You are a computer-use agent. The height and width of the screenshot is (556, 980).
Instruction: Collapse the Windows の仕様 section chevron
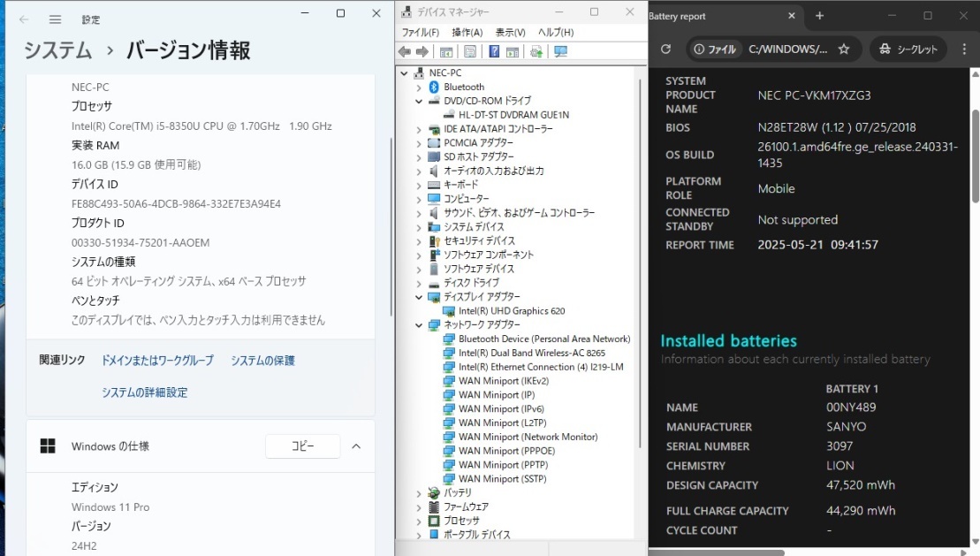click(356, 446)
